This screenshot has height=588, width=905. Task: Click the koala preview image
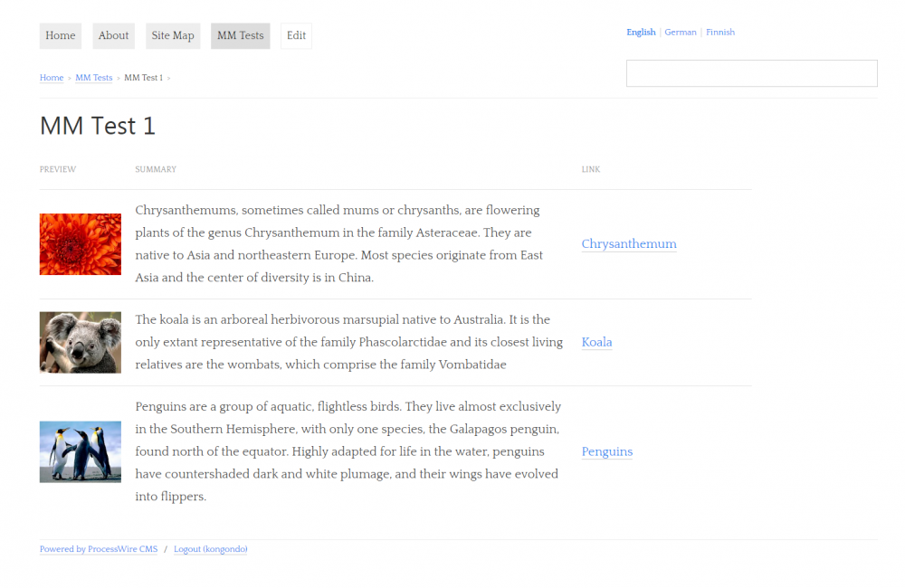81,342
